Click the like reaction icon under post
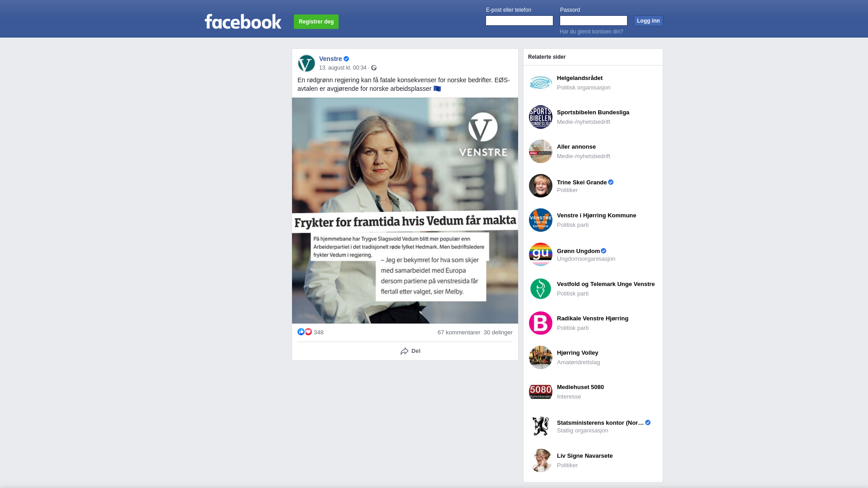The width and height of the screenshot is (868, 488). coord(301,332)
